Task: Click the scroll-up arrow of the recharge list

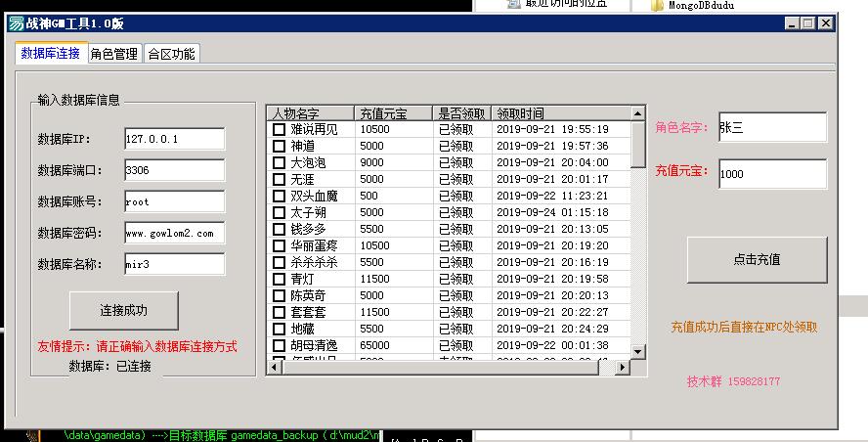Action: (638, 114)
